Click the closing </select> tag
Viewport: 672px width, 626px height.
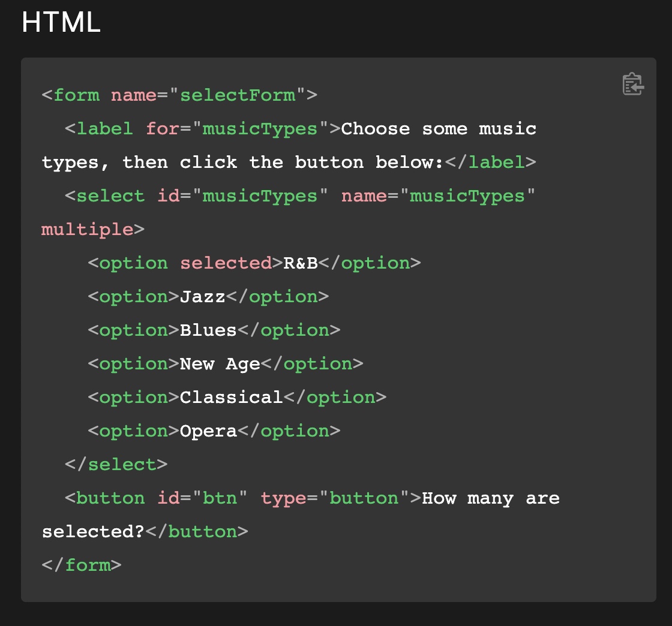[116, 465]
